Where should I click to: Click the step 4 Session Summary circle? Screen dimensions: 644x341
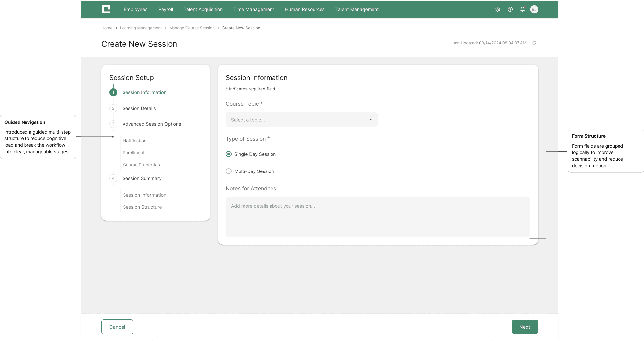[113, 178]
